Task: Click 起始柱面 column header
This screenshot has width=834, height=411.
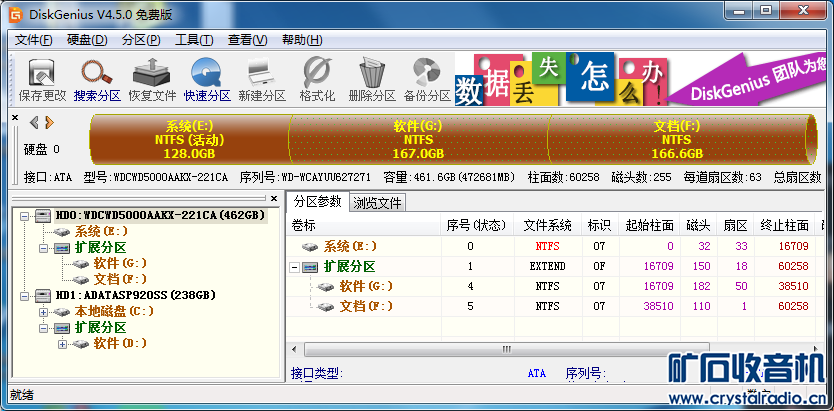Action: click(x=649, y=225)
